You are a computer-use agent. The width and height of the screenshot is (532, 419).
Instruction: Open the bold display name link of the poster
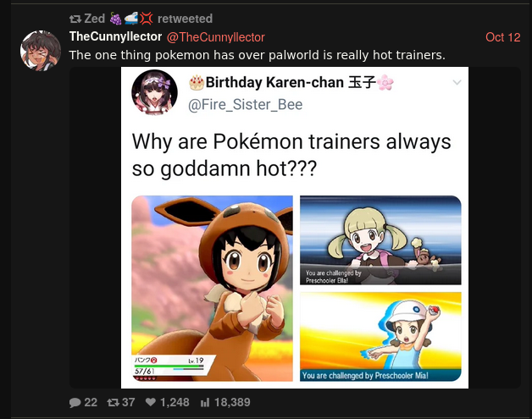pyautogui.click(x=116, y=36)
